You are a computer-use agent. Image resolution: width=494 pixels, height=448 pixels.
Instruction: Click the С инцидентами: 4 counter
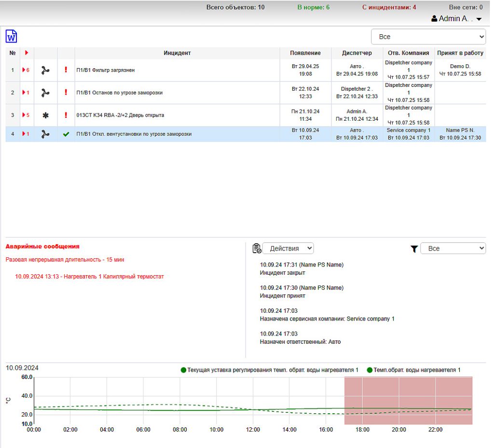click(389, 7)
